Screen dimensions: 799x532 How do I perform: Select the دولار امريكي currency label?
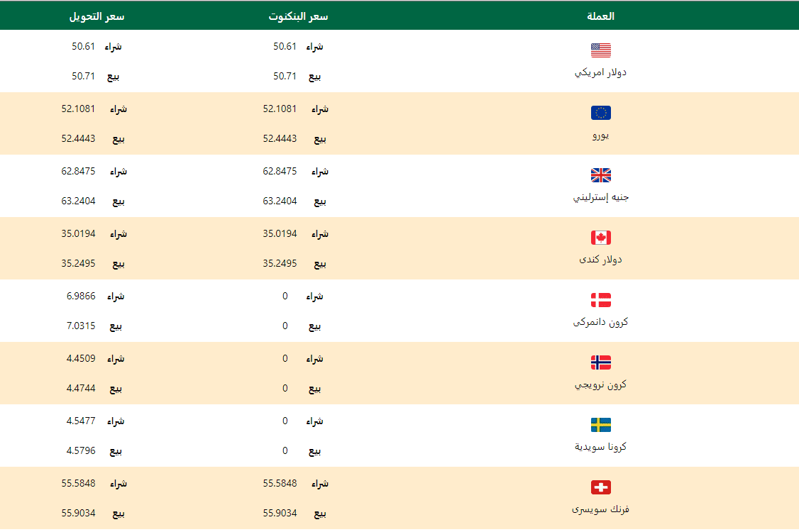(x=600, y=72)
